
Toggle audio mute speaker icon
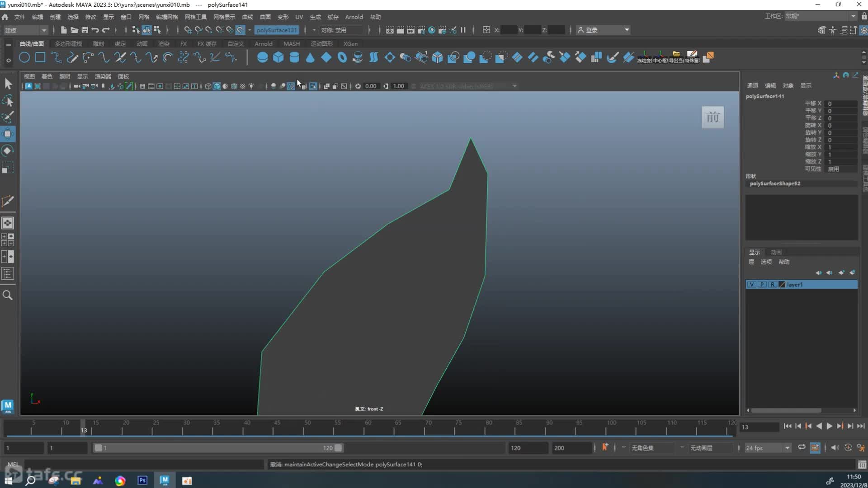835,447
